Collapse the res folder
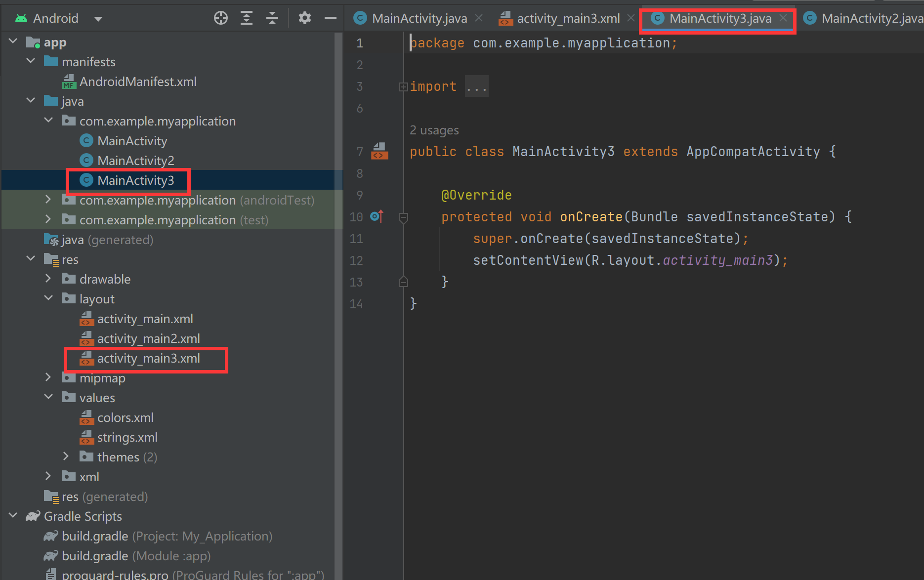This screenshot has width=924, height=580. [31, 259]
